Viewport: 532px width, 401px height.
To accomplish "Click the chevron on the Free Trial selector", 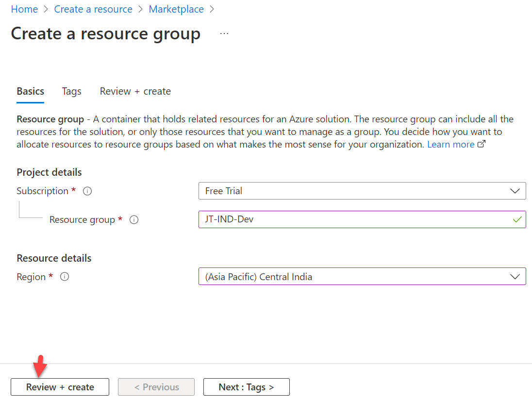I will point(515,191).
